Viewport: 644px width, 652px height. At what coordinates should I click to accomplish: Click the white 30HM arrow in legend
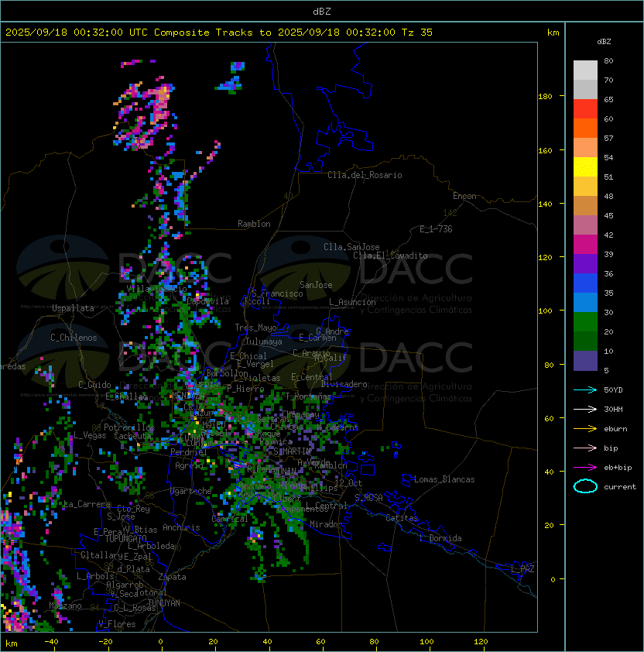coord(585,409)
